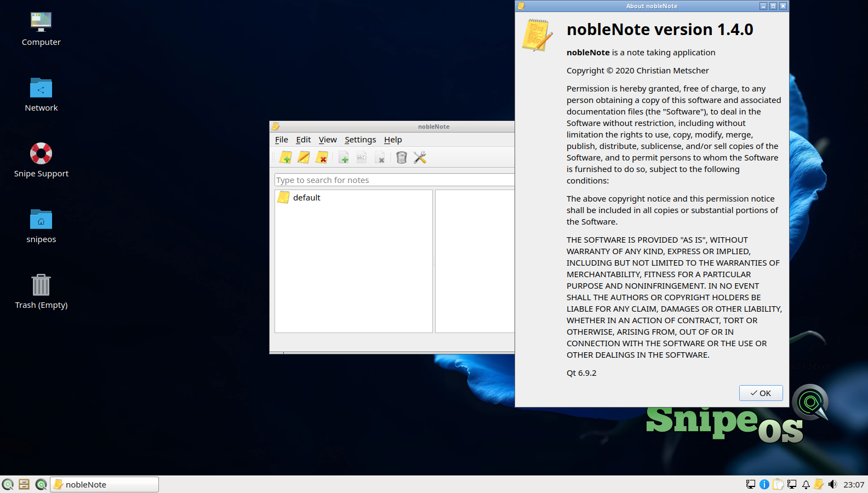Confirm the About dialog with OK
Viewport: 868px width, 493px height.
tap(761, 393)
